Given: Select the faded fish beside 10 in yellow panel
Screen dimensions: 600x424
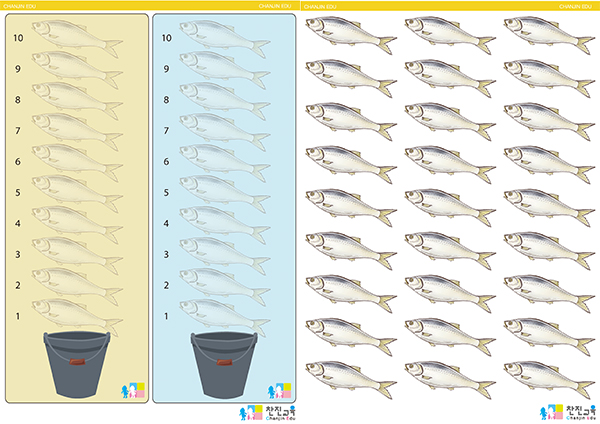Looking at the screenshot, I should coord(77,39).
